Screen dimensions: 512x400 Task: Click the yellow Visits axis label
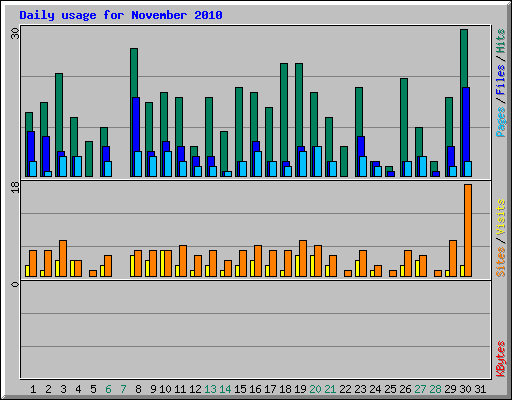[500, 217]
